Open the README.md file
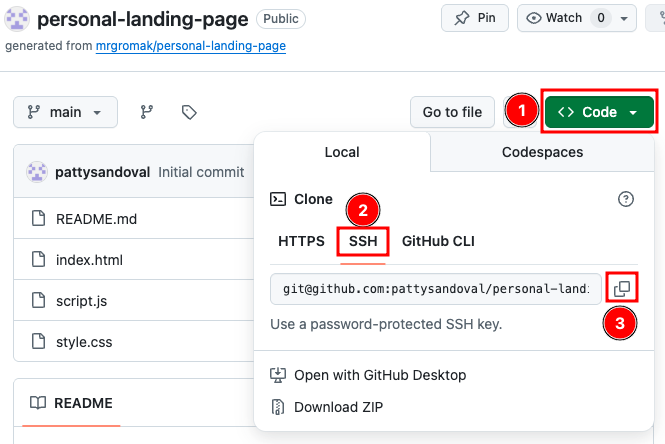This screenshot has height=444, width=665. (96, 219)
